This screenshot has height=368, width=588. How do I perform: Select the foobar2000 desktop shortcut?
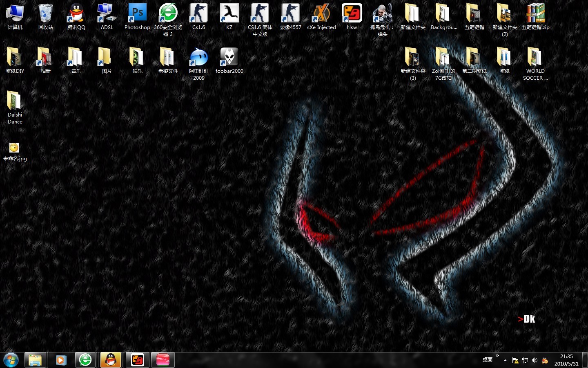pos(229,61)
